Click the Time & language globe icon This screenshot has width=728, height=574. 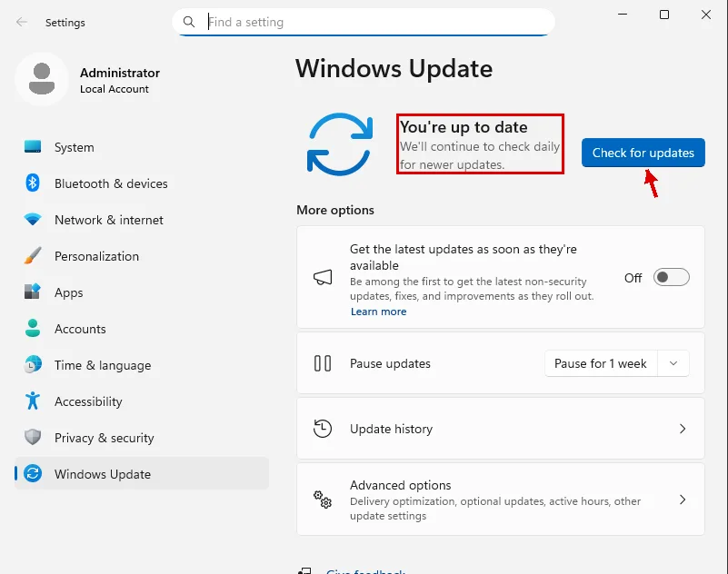point(33,365)
